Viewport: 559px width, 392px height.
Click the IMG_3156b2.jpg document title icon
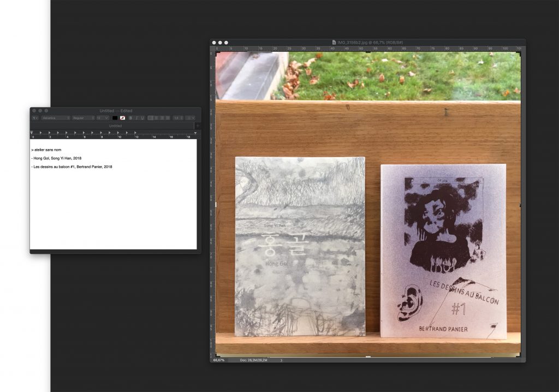pyautogui.click(x=334, y=42)
